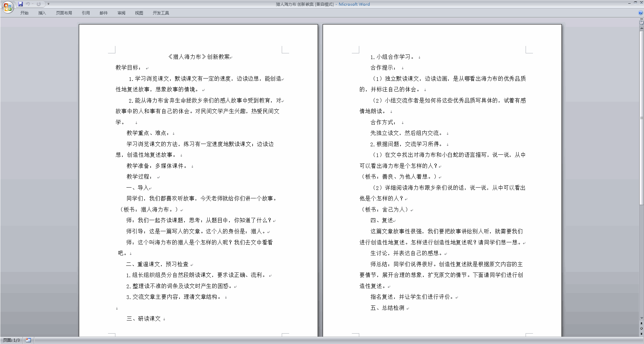644x344 pixels.
Task: Click the line （板书：舍己为人）
Action: pyautogui.click(x=385, y=209)
